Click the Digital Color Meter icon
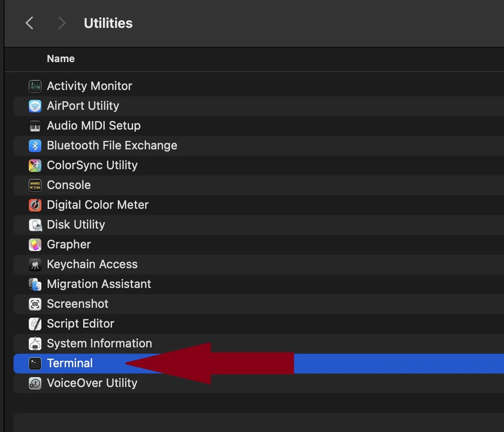This screenshot has width=504, height=432. pyautogui.click(x=35, y=205)
